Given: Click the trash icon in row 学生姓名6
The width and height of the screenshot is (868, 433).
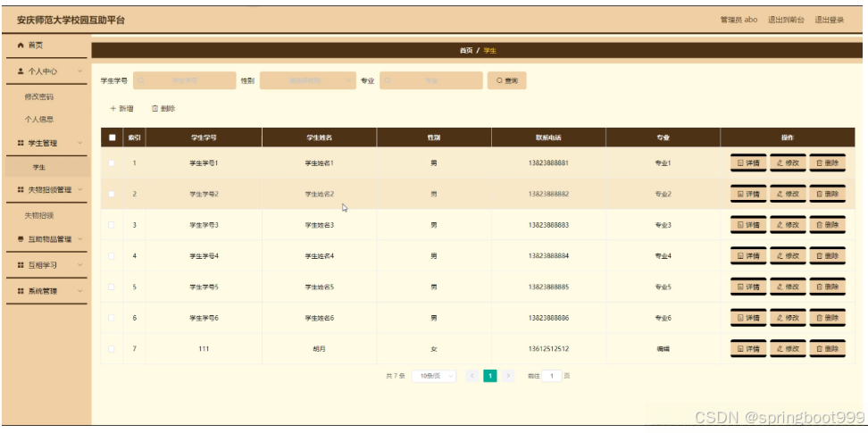Looking at the screenshot, I should pos(819,319).
